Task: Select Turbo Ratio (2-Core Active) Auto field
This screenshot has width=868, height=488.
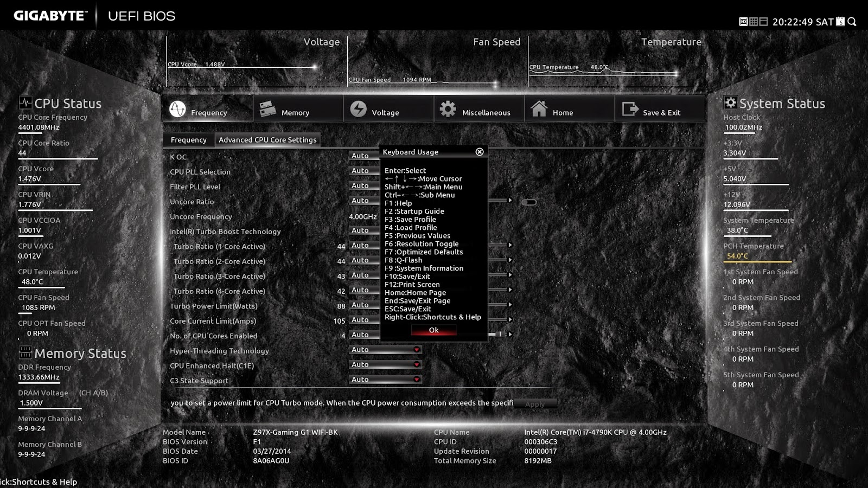Action: pyautogui.click(x=364, y=260)
